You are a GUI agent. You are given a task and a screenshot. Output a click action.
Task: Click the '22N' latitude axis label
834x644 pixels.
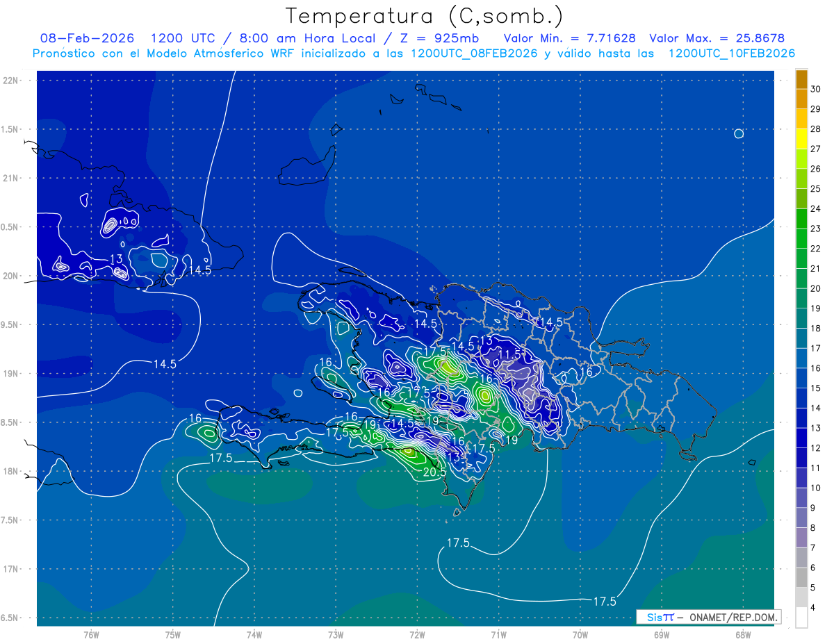[12, 80]
